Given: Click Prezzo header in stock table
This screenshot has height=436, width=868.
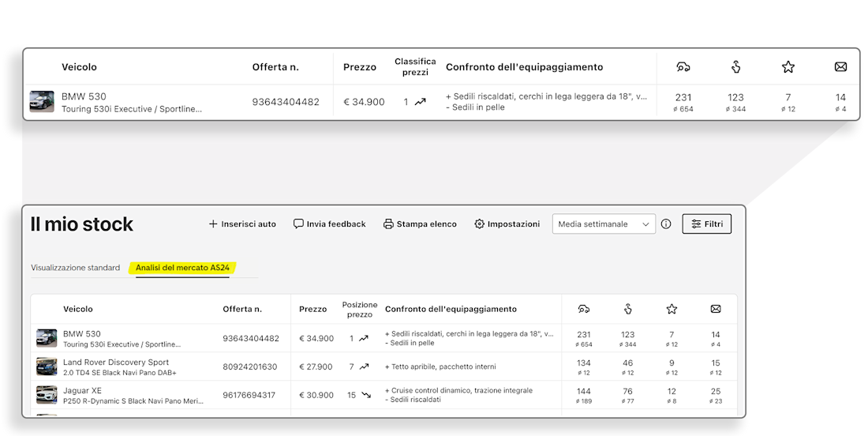Looking at the screenshot, I should coord(312,309).
